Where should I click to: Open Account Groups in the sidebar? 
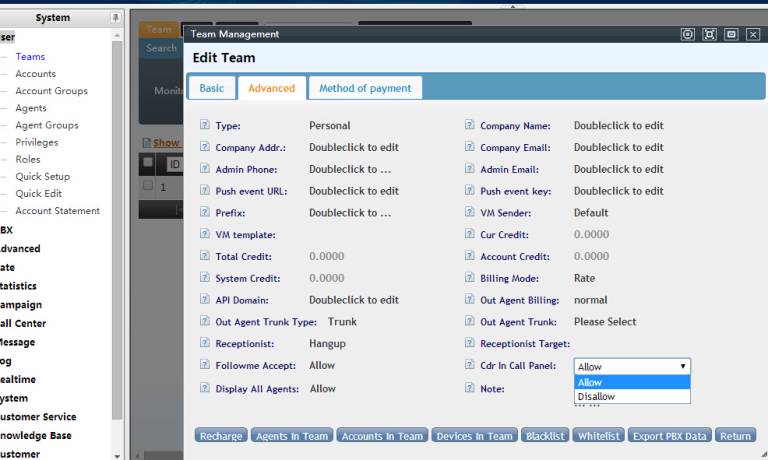click(51, 91)
